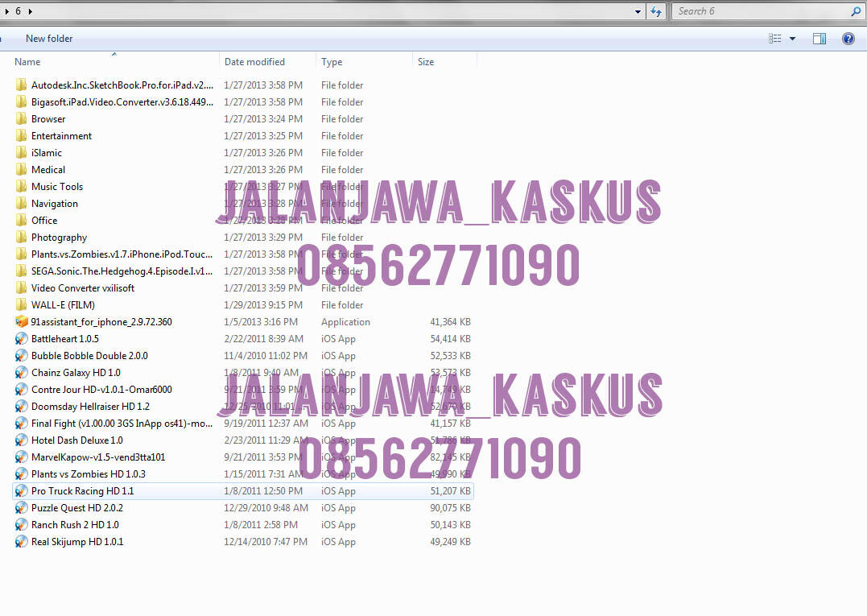Select the Bubble Bobble Double 2.0.0 icon
The width and height of the screenshot is (867, 616).
21,356
